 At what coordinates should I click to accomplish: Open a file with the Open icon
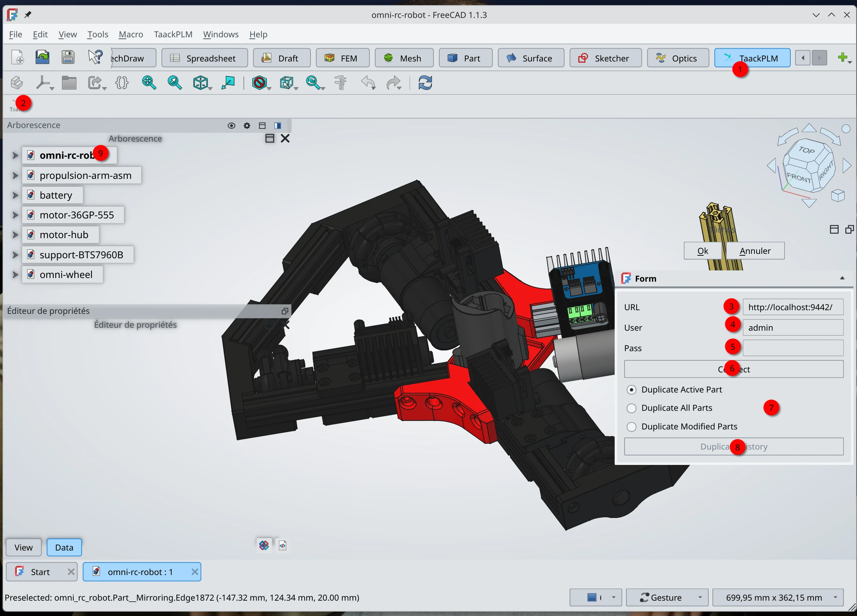pos(43,58)
